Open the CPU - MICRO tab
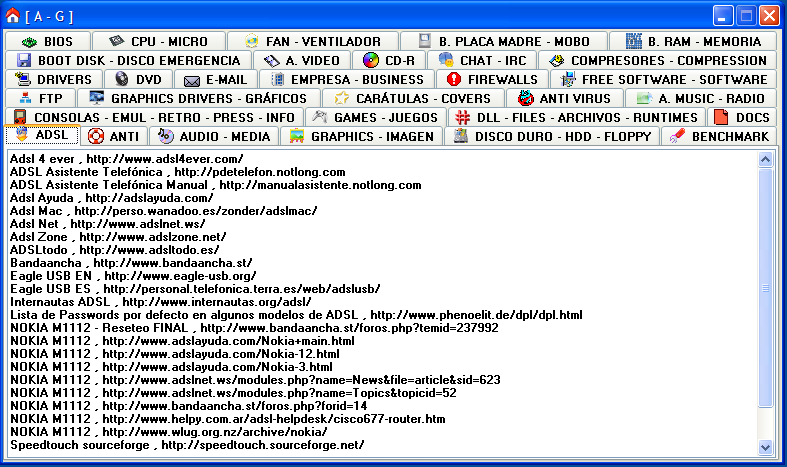The width and height of the screenshot is (787, 467). click(159, 41)
